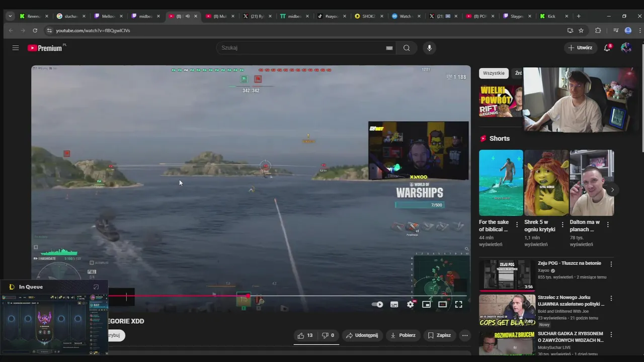Open browser extensions puzzle icon
Image resolution: width=644 pixels, height=362 pixels.
click(598, 31)
